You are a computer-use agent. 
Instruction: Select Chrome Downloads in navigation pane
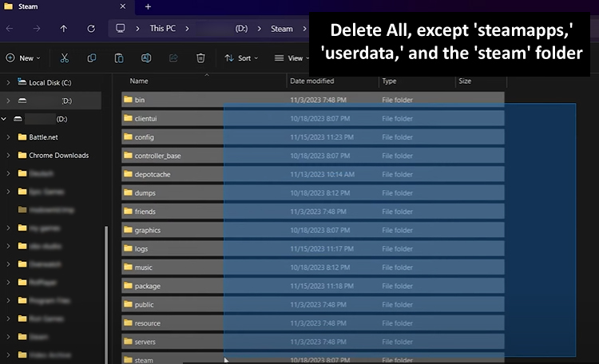point(59,155)
